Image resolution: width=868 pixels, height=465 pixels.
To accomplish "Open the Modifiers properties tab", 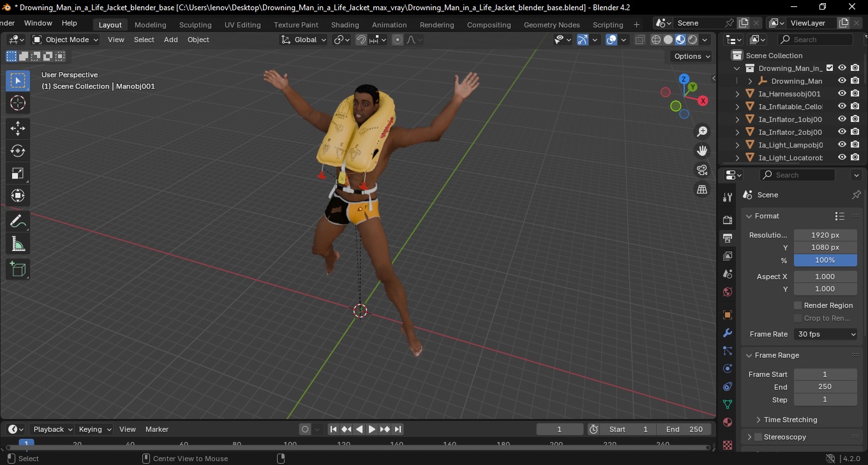I will [728, 333].
